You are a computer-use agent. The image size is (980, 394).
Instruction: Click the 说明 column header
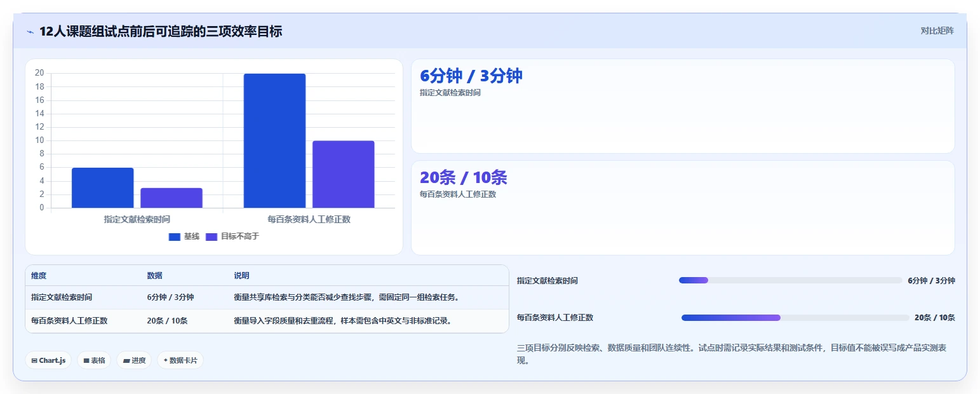241,276
